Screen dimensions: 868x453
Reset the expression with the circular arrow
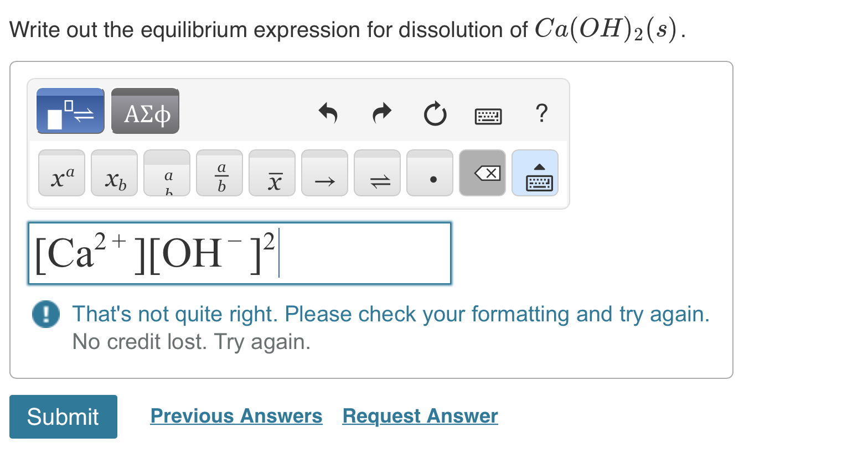435,113
